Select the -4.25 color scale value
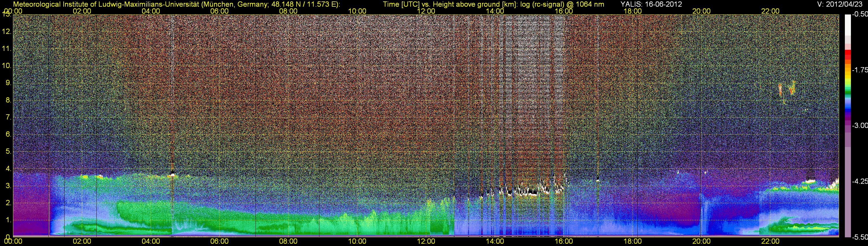The width and height of the screenshot is (868, 246). pyautogui.click(x=860, y=181)
